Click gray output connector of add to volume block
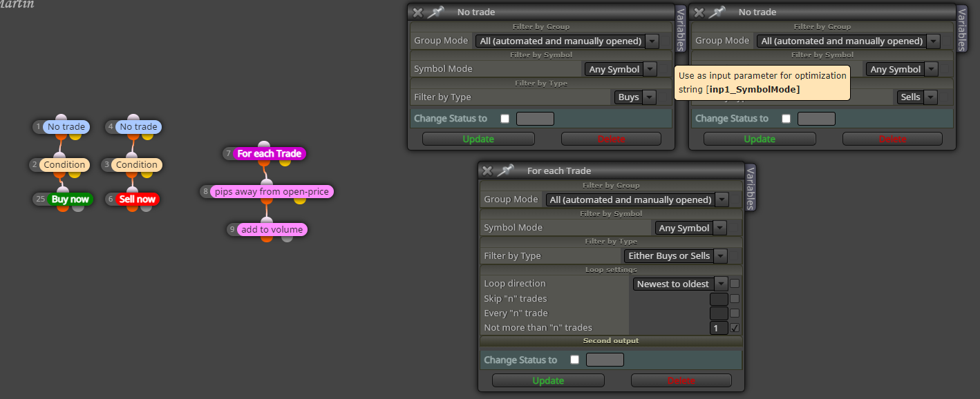 tap(287, 237)
